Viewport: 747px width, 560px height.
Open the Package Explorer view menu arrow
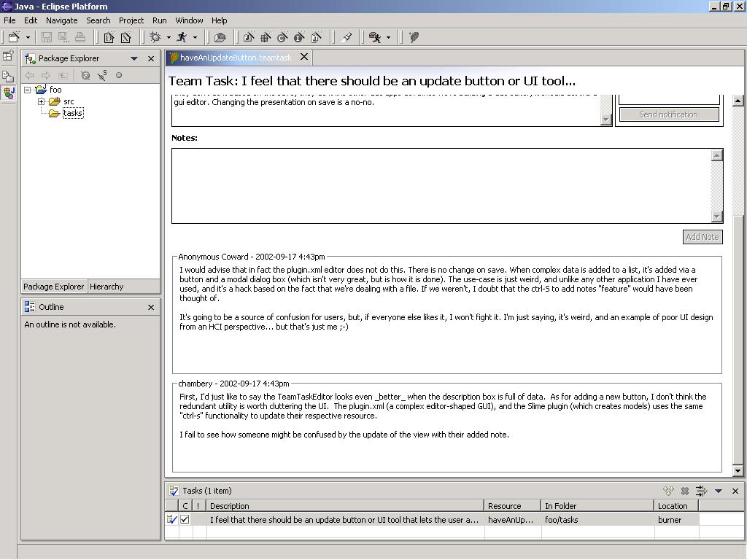(x=134, y=58)
